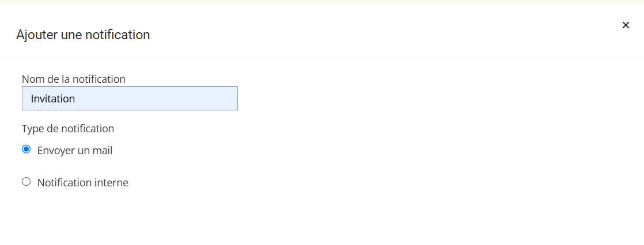Click the Ajouter une notification title
The image size is (644, 245).
83,35
